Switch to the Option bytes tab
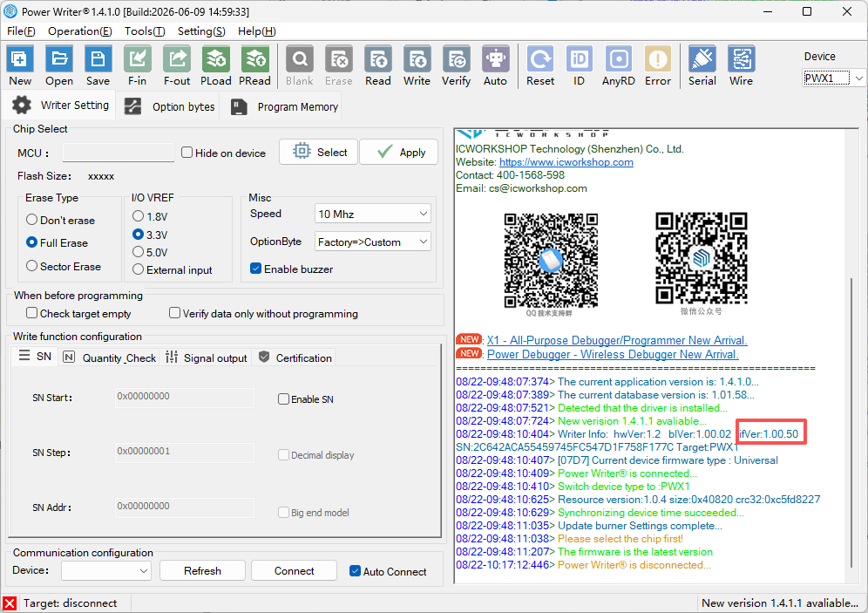The height and width of the screenshot is (613, 868). tap(169, 106)
